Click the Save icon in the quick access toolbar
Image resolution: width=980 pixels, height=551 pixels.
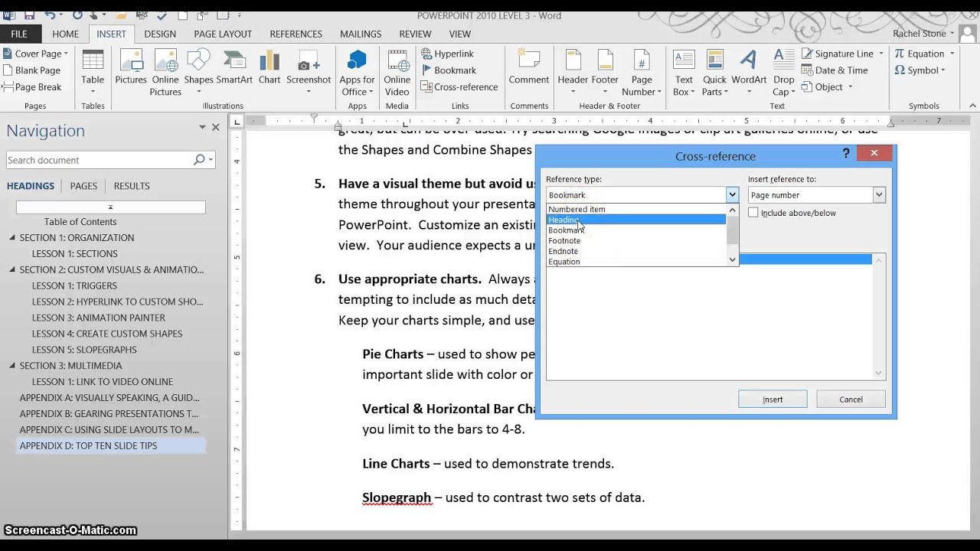click(x=29, y=15)
